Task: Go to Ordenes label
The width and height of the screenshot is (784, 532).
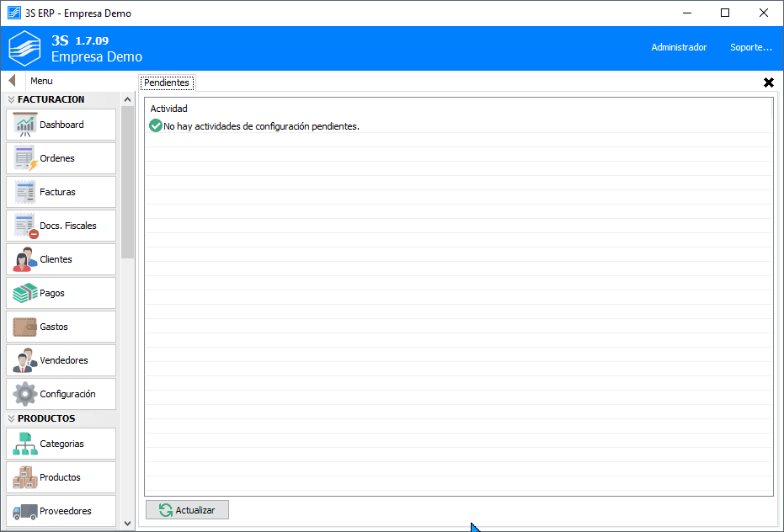Action: pos(57,158)
